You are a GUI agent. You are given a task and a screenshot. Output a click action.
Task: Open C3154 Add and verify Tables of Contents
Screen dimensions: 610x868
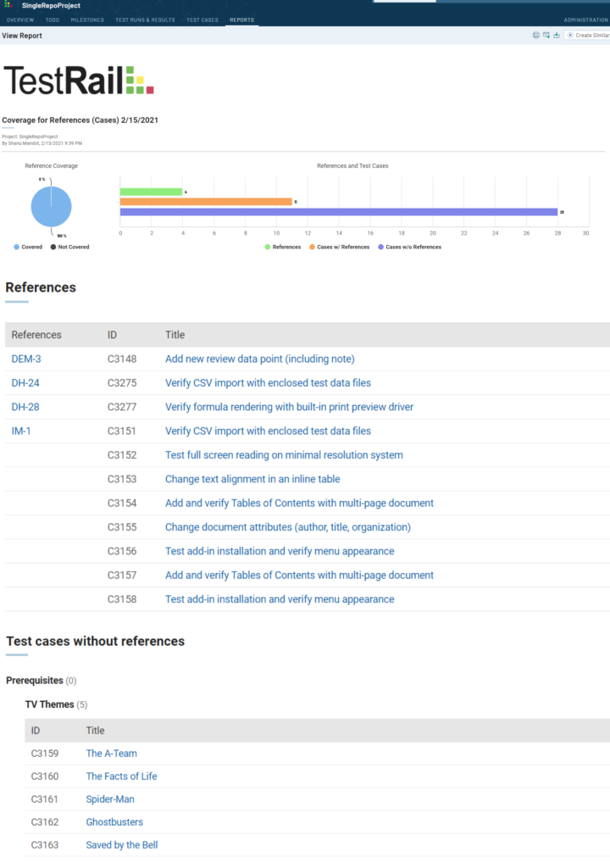click(x=299, y=504)
